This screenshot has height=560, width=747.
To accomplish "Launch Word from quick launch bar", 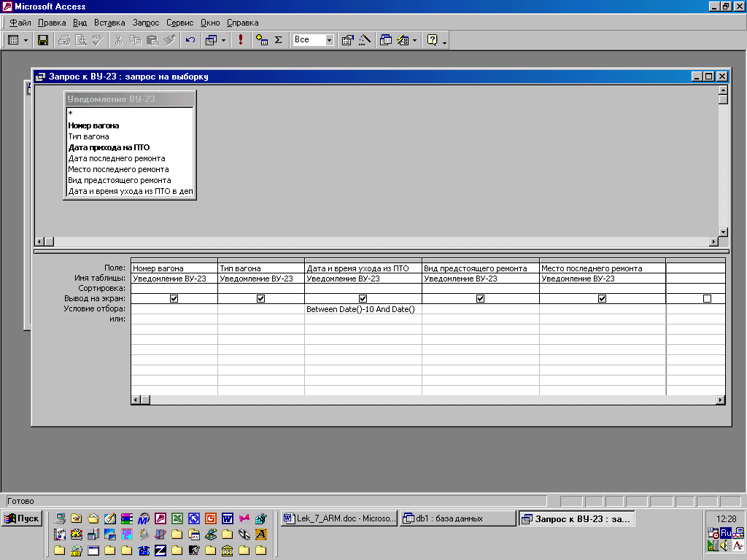I will click(x=228, y=518).
